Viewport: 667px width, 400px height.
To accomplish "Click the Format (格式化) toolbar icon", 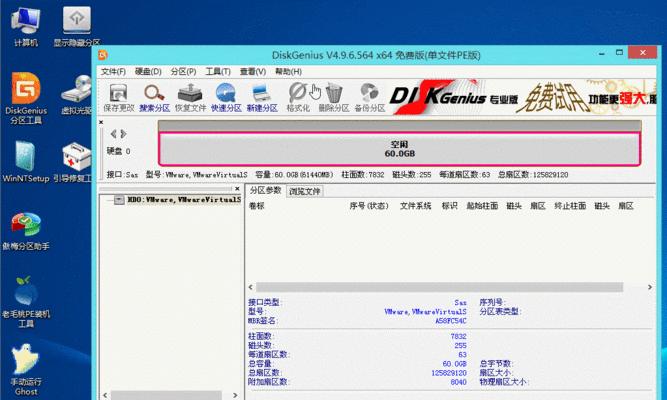I will tap(298, 98).
